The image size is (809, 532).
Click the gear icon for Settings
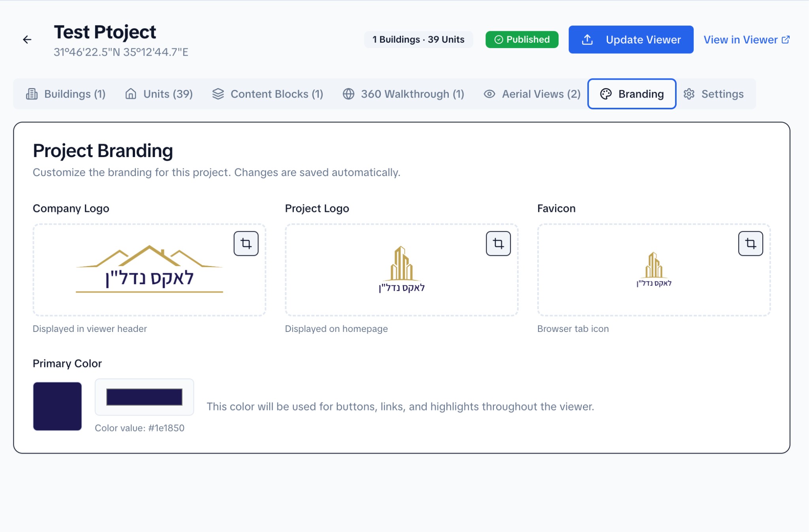tap(689, 94)
